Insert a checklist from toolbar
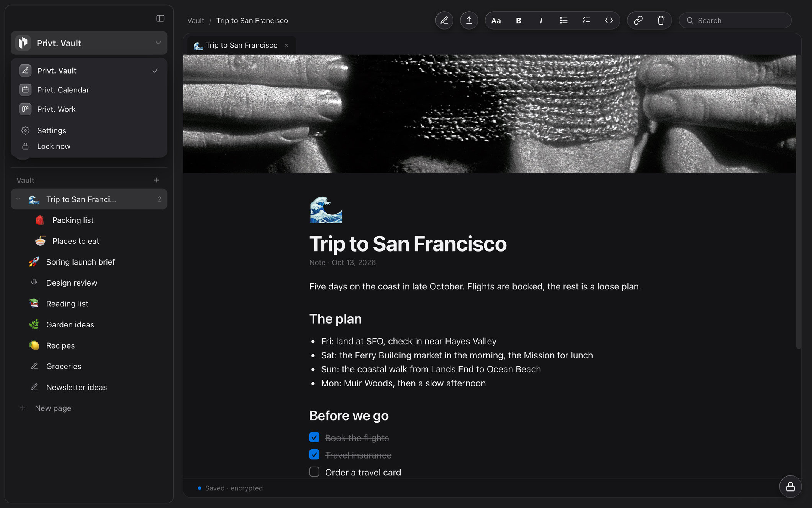 click(586, 20)
